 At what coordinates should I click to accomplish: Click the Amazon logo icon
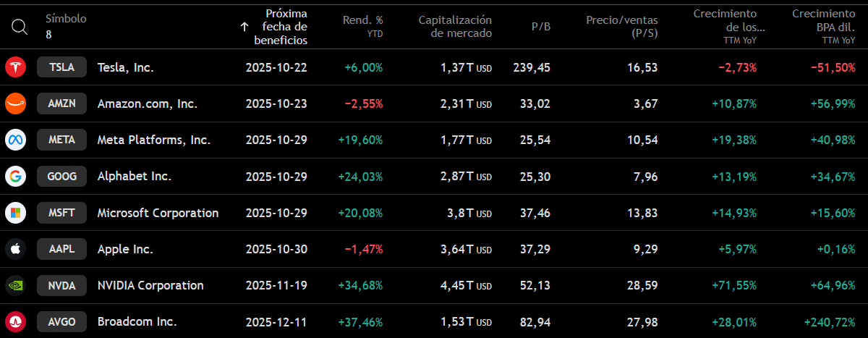[15, 103]
